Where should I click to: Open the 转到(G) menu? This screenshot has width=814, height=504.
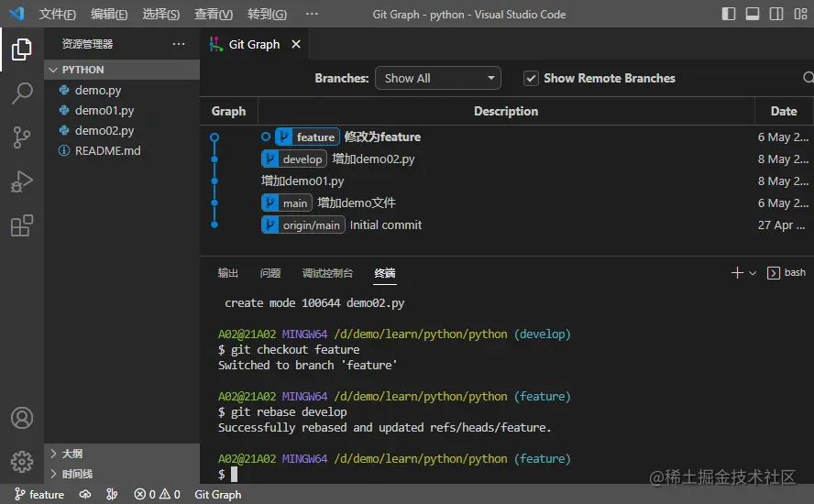point(267,14)
